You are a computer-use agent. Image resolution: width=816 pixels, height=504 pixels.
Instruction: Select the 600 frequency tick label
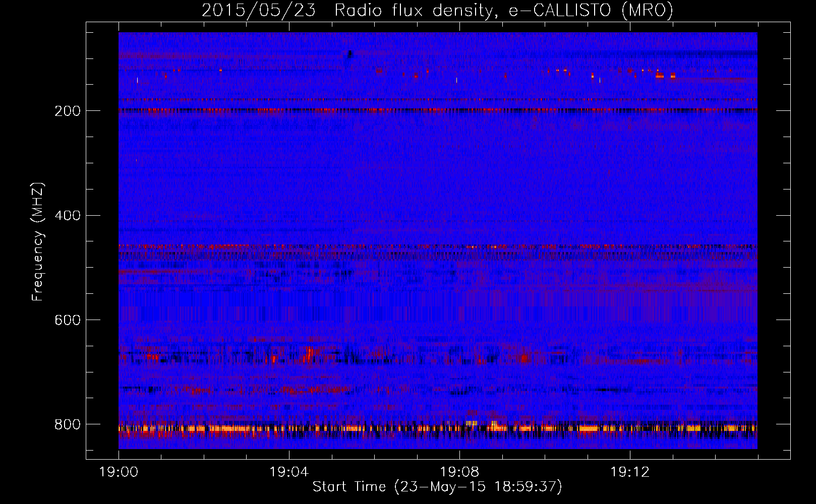[68, 320]
